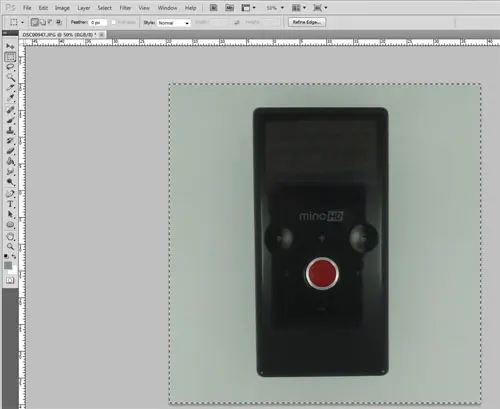This screenshot has width=500, height=409.
Task: Select the Pen tool
Action: click(10, 194)
